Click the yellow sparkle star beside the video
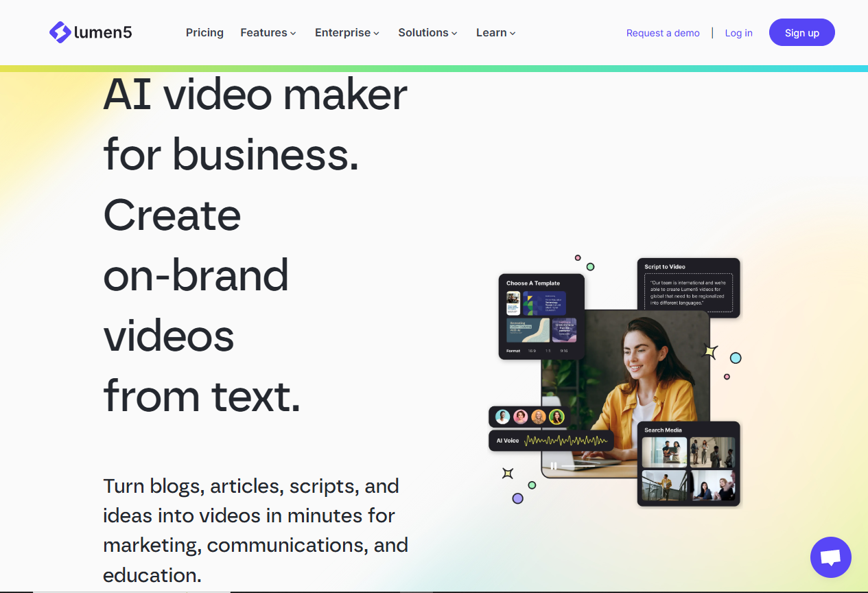 (x=711, y=352)
